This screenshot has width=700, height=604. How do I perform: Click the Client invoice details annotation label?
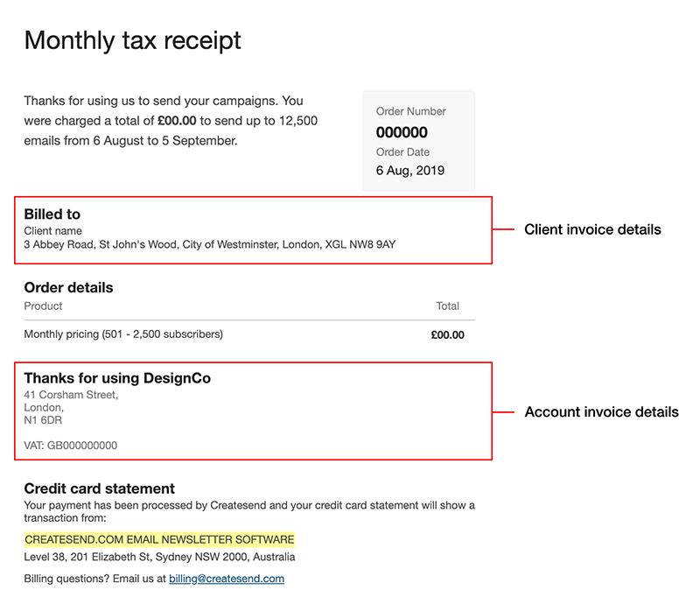click(592, 229)
